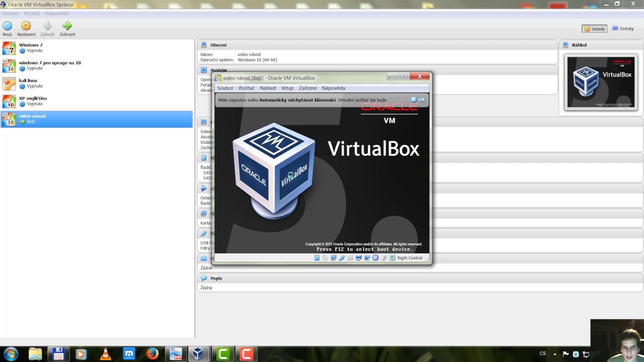The image size is (644, 362).
Task: Open Nastavení settings gear in the toolbar
Action: [x=26, y=26]
